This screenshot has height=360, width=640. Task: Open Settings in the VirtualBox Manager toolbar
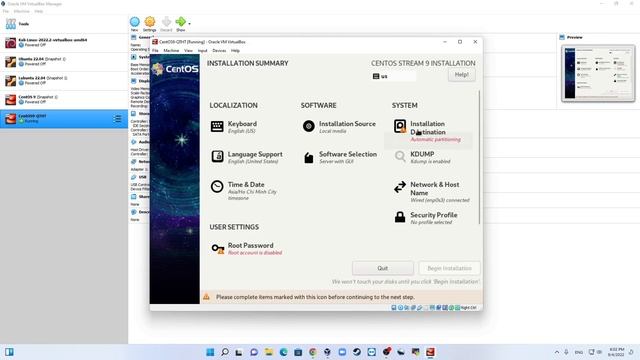point(149,24)
